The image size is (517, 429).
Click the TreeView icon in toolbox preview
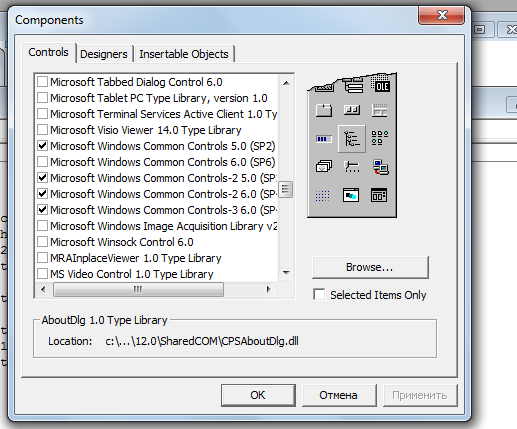[352, 139]
